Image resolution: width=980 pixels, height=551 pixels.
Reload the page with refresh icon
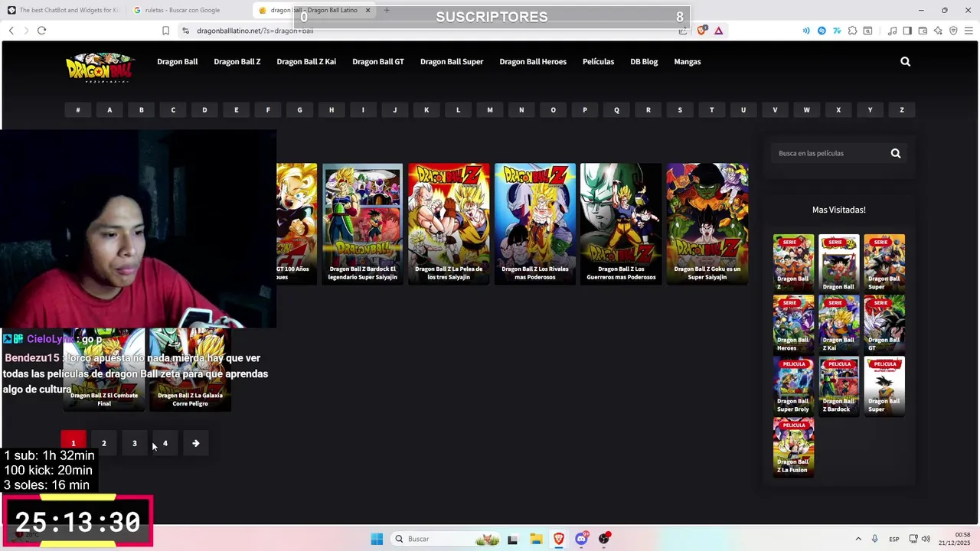pyautogui.click(x=41, y=31)
